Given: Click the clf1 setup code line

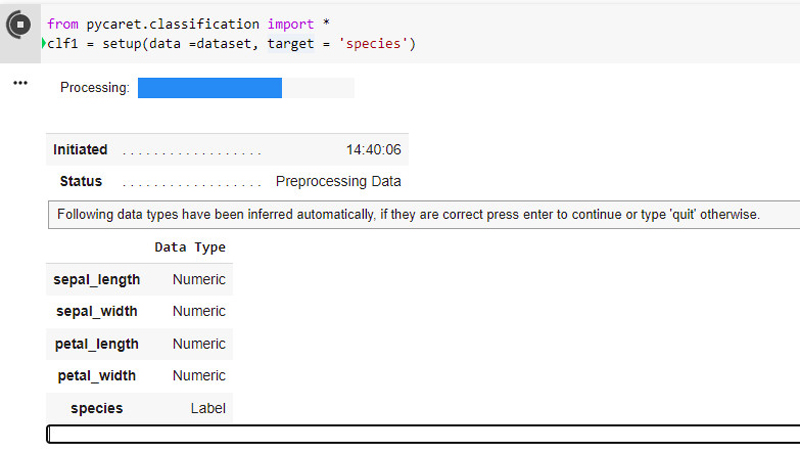Looking at the screenshot, I should click(x=231, y=43).
